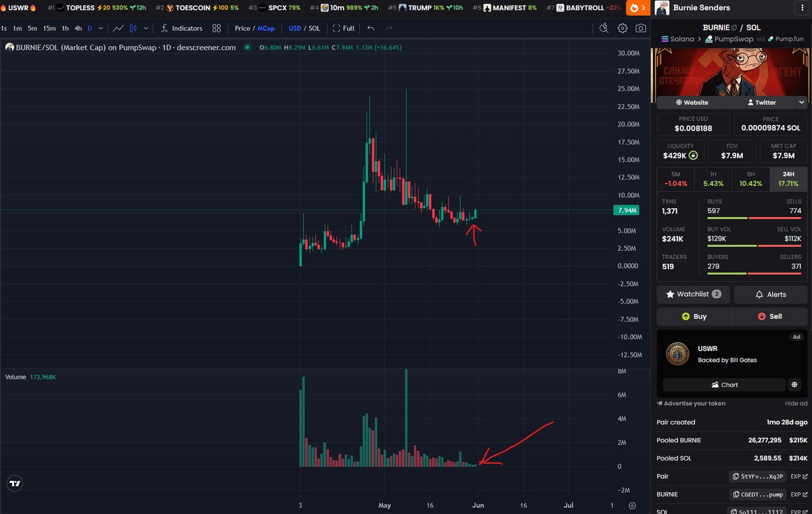The image size is (812, 514).
Task: Click the liquidity lock icon
Action: [694, 156]
